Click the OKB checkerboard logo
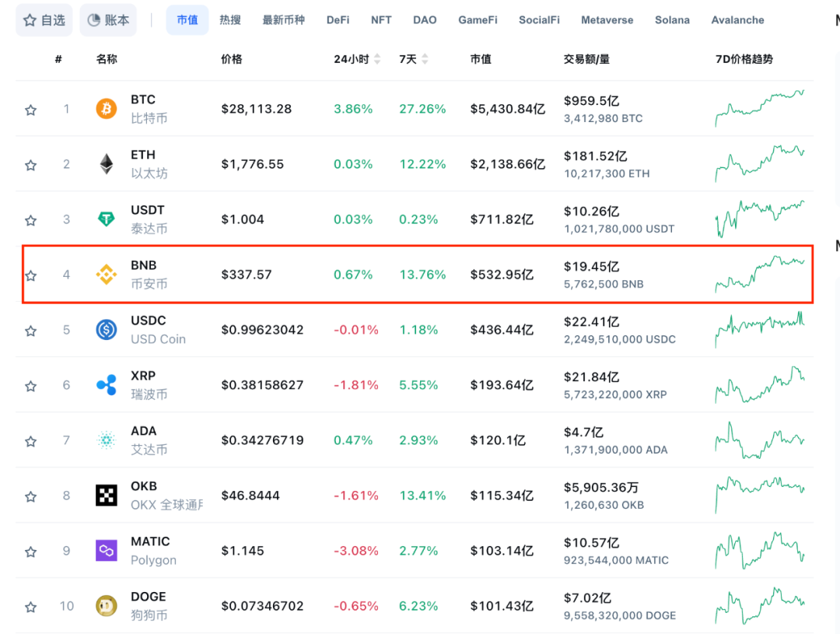The width and height of the screenshot is (840, 634). (x=106, y=496)
